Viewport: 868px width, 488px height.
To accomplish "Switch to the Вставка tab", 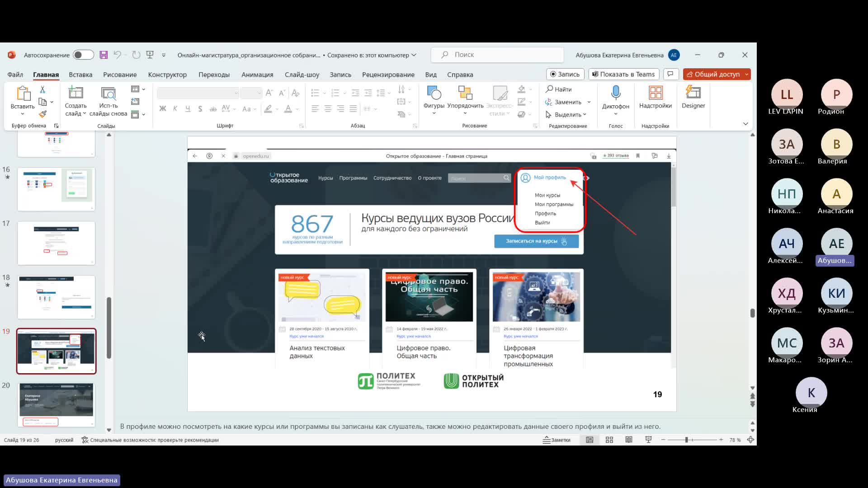I will point(80,75).
